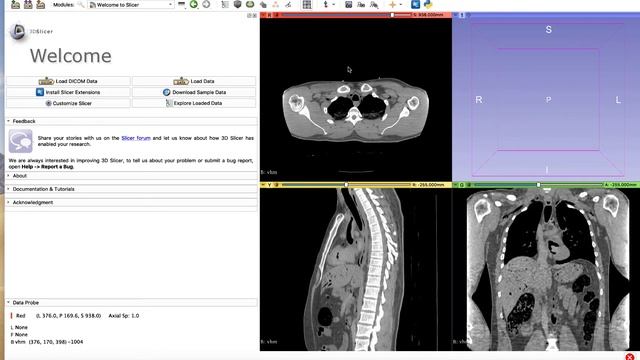The height and width of the screenshot is (360, 640).
Task: Adjust the red slice offset slider
Action: 347,15
